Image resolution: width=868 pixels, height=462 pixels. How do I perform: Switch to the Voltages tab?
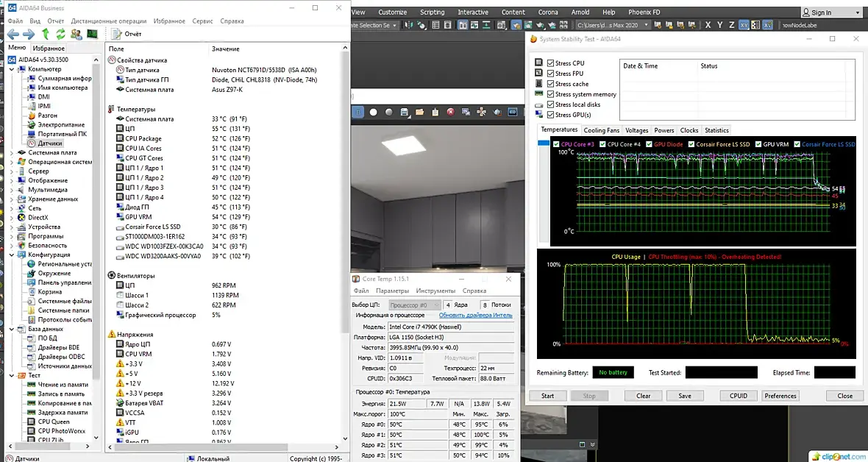click(x=636, y=130)
